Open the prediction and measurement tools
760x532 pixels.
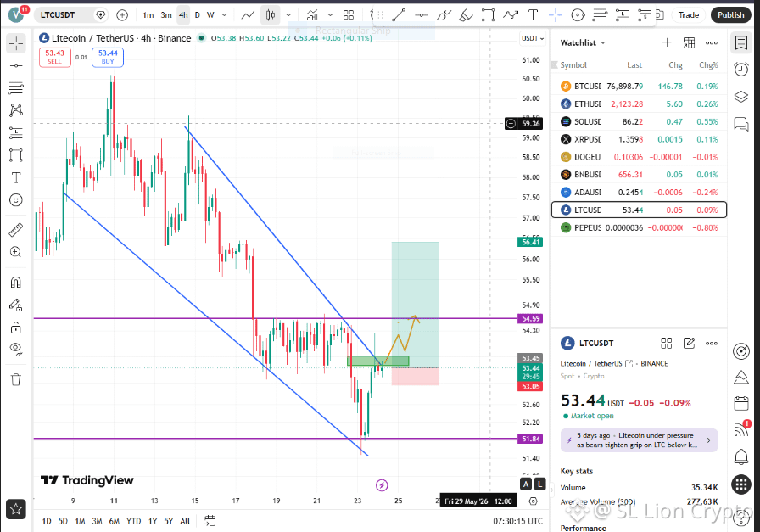point(16,132)
